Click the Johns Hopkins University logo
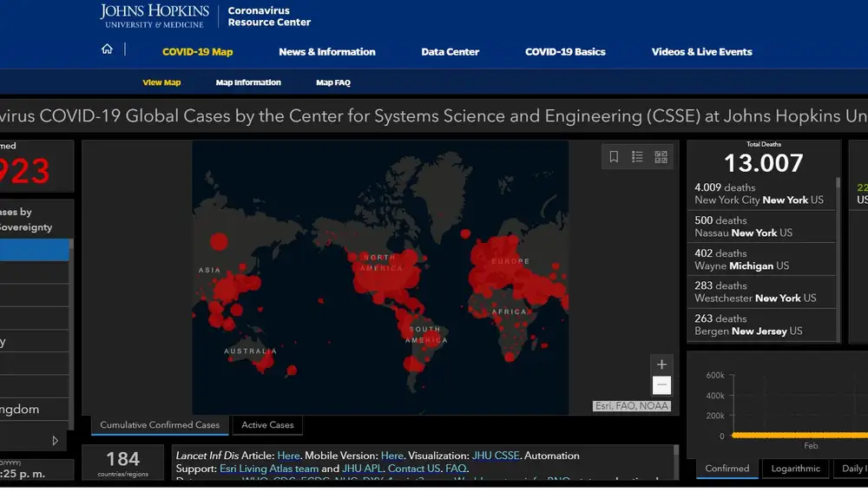 (155, 16)
